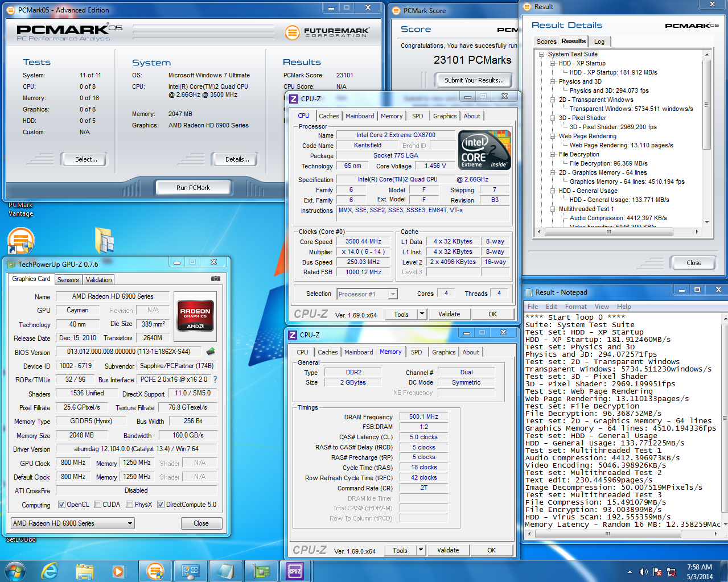
Task: Open Windows Media Player from the taskbar
Action: [x=118, y=571]
